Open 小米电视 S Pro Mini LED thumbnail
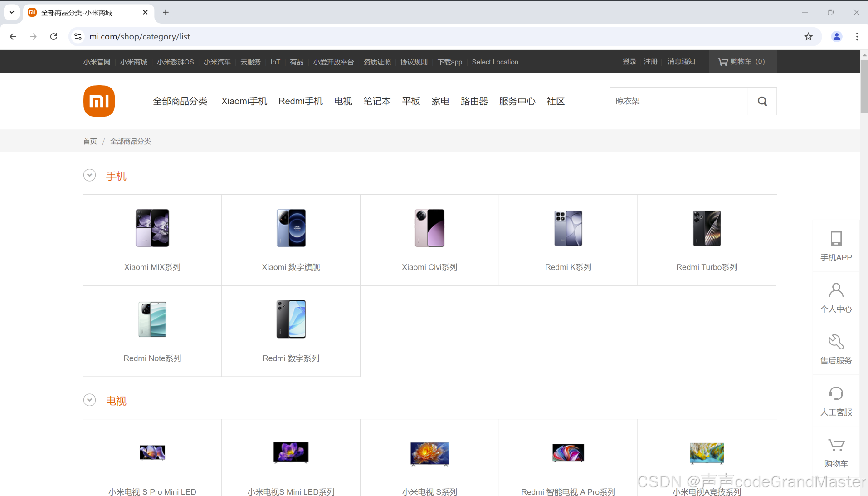The width and height of the screenshot is (868, 496). 152,452
